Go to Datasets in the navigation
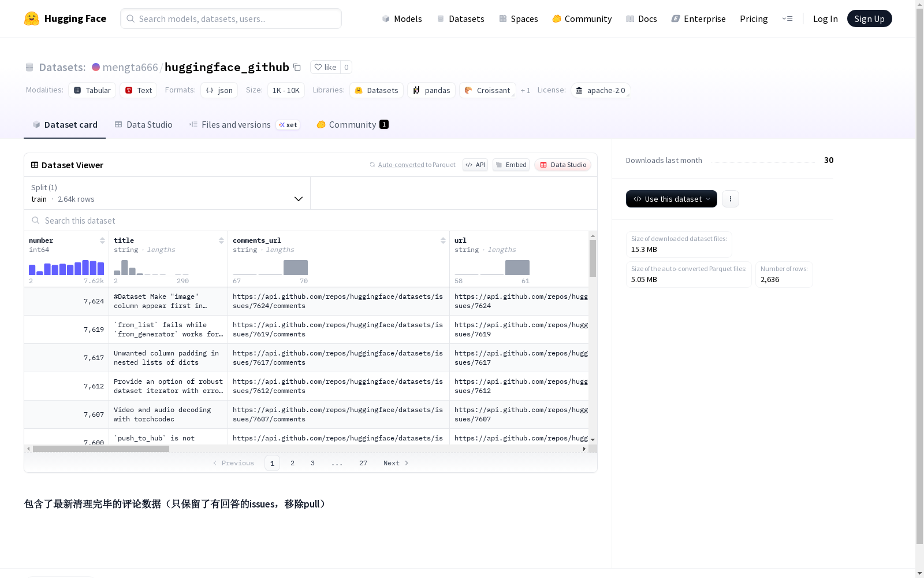The width and height of the screenshot is (924, 578). [x=460, y=18]
